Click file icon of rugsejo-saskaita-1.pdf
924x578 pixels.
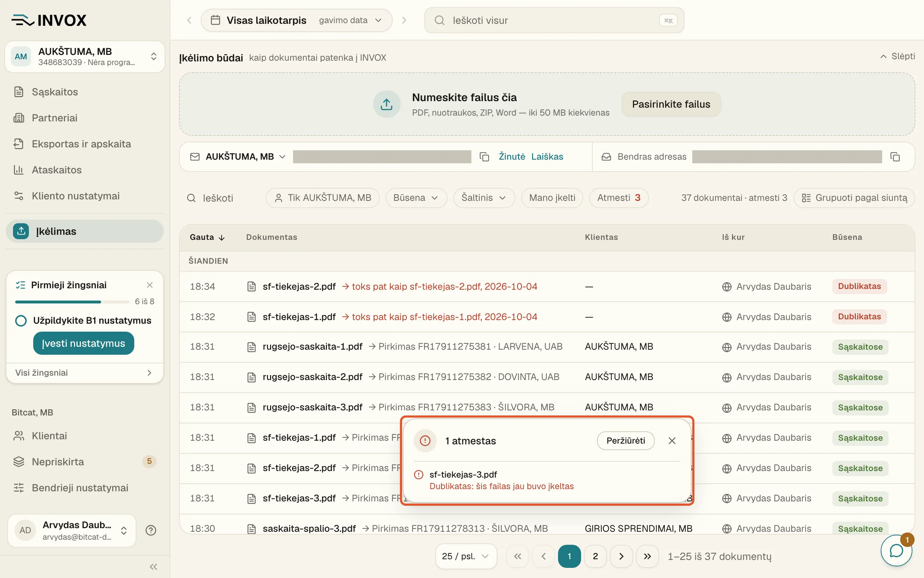point(251,347)
